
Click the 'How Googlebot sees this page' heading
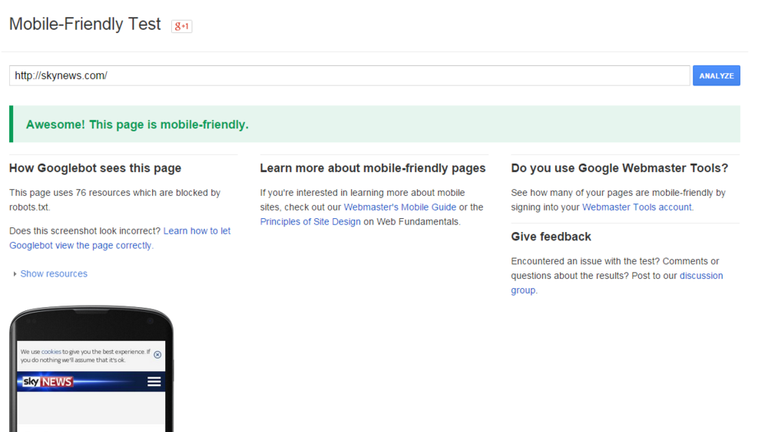95,168
